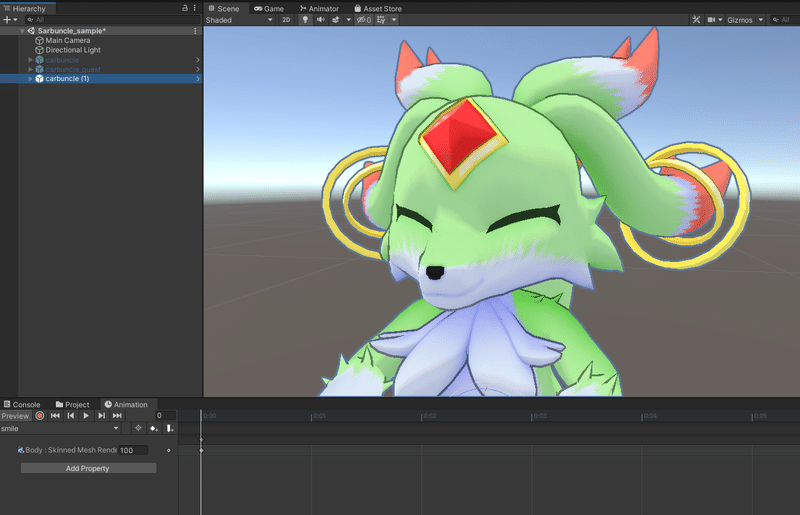Image resolution: width=800 pixels, height=515 pixels.
Task: Toggle 2D view mode in Scene
Action: (x=286, y=20)
